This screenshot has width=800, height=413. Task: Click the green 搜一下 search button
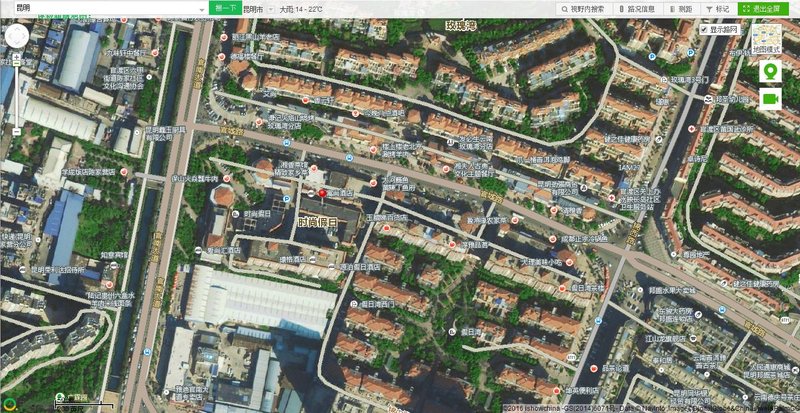click(225, 8)
